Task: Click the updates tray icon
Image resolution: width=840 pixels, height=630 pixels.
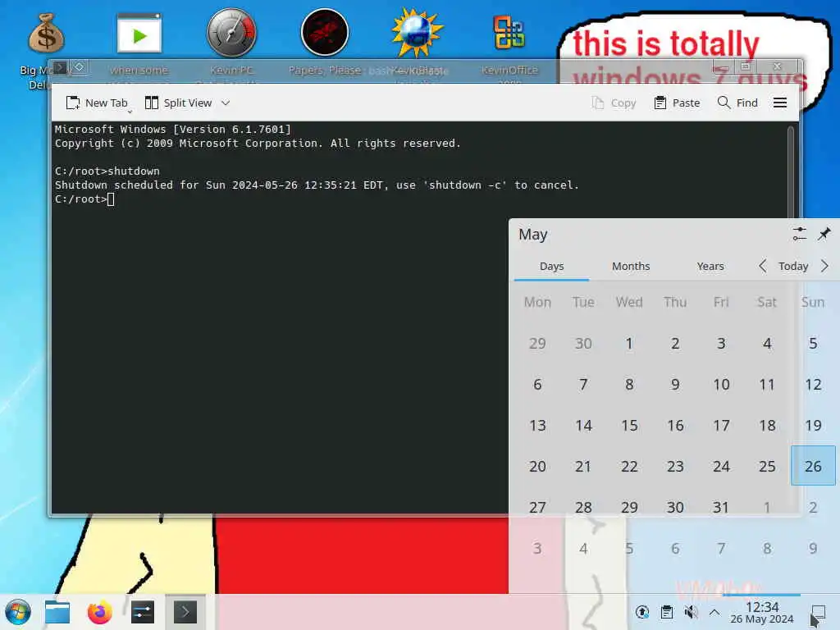Action: (x=641, y=612)
